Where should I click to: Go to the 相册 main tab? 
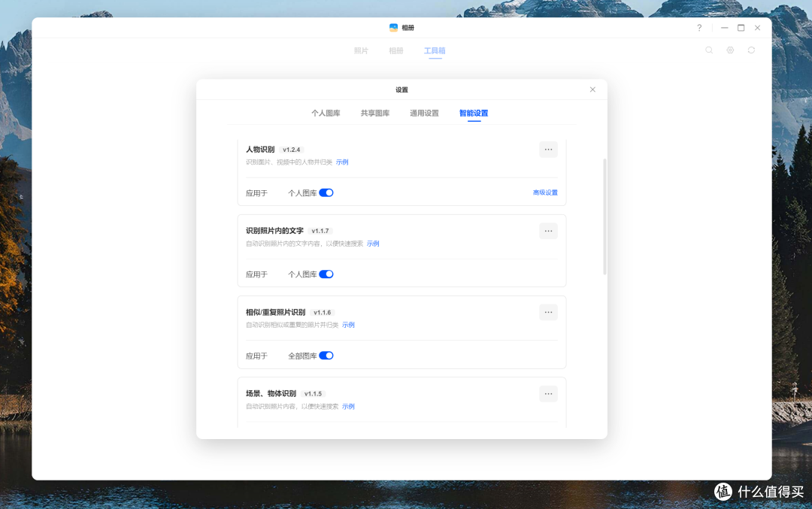pos(396,50)
